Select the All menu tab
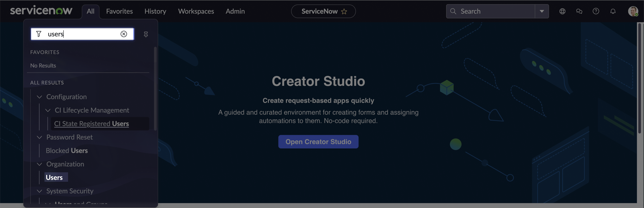Screen dimensions: 644x208 coord(91,11)
